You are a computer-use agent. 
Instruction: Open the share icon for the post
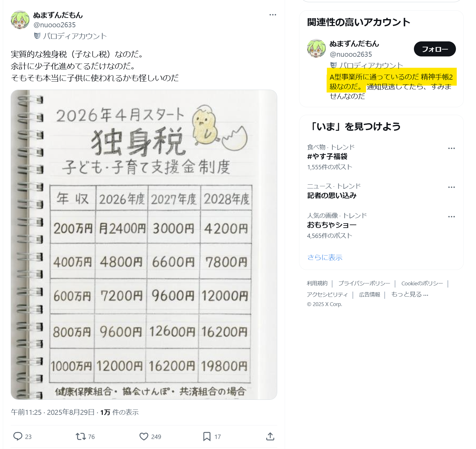click(270, 436)
